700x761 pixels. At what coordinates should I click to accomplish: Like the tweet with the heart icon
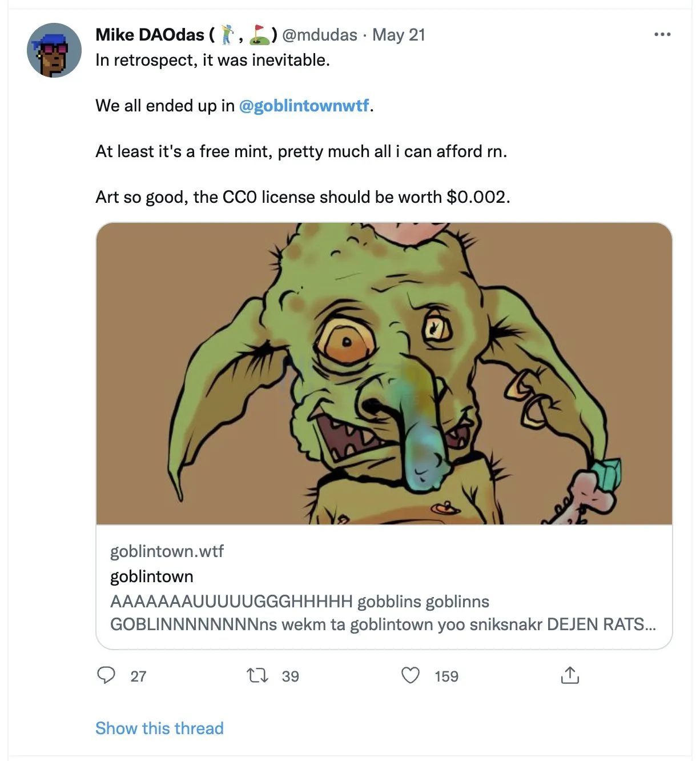pyautogui.click(x=411, y=675)
